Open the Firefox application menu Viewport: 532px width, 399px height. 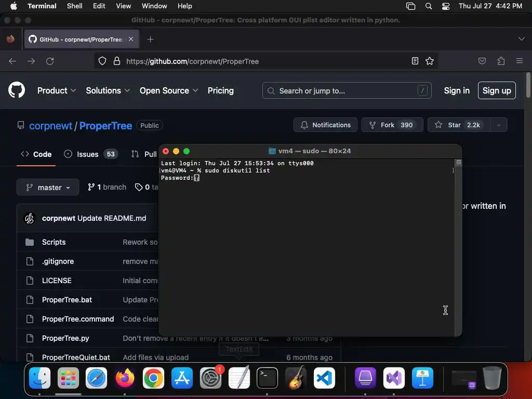pyautogui.click(x=519, y=61)
